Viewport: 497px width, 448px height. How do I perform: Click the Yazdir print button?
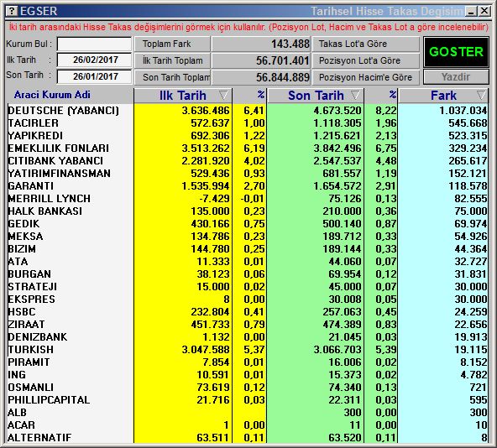tap(456, 76)
